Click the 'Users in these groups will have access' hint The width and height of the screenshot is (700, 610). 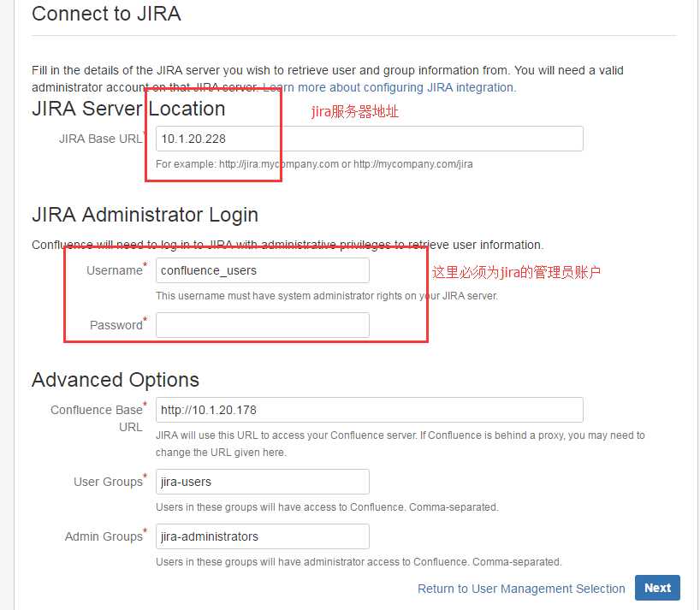click(x=327, y=507)
